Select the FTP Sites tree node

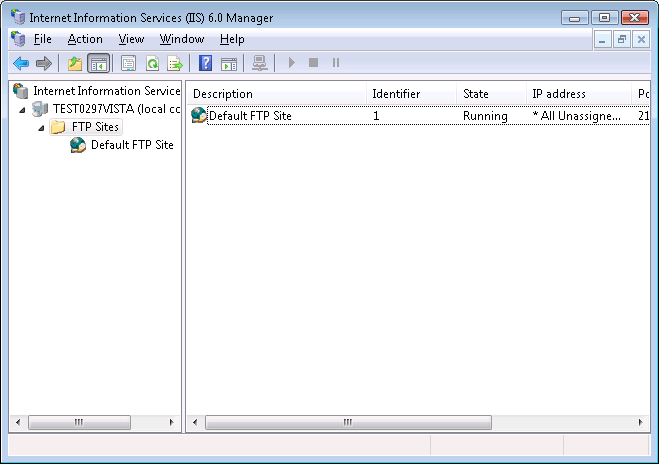(x=95, y=127)
